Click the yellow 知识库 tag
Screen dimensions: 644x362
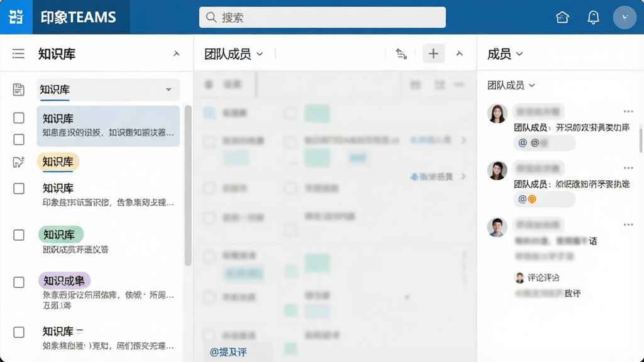pos(58,162)
